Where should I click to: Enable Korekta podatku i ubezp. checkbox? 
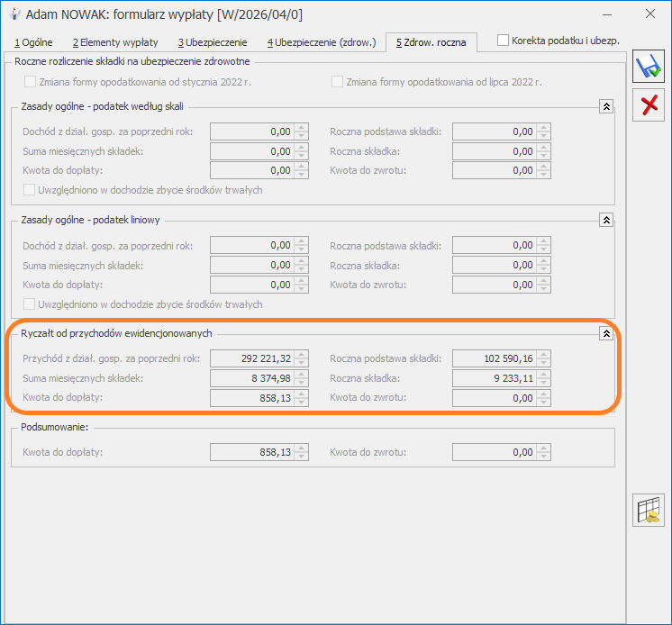pyautogui.click(x=504, y=41)
